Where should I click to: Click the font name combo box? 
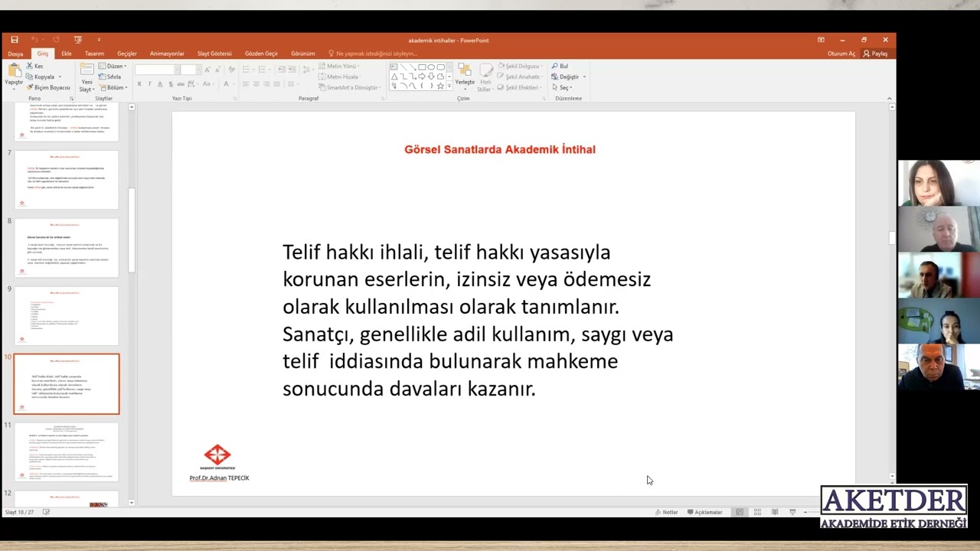click(157, 70)
